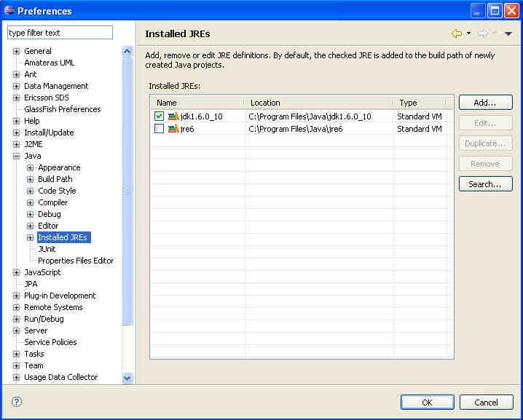Viewport: 523px width, 420px height.
Task: Open Properties Files Editor preferences
Action: [x=76, y=261]
